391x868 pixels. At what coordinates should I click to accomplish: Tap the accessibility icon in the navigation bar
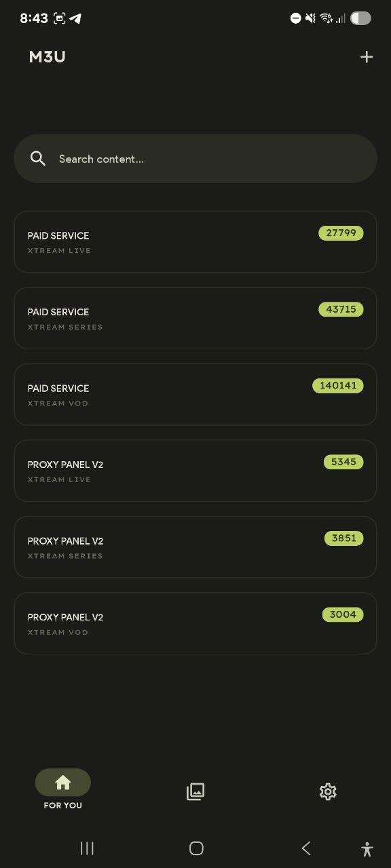click(367, 848)
